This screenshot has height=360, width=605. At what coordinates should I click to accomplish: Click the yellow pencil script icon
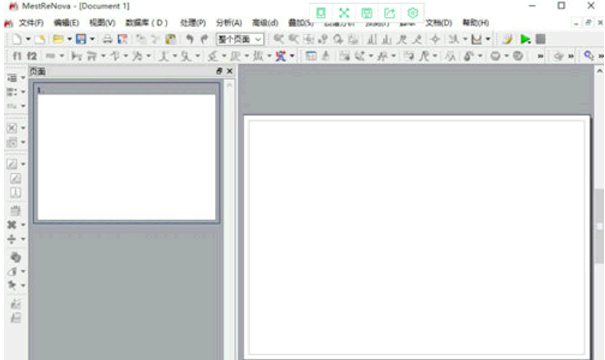click(508, 39)
